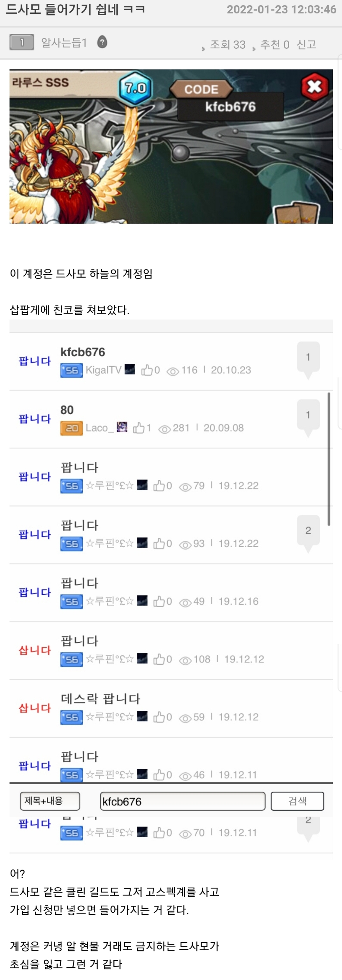Click the vertical scrollbar of the list

pos(329,459)
